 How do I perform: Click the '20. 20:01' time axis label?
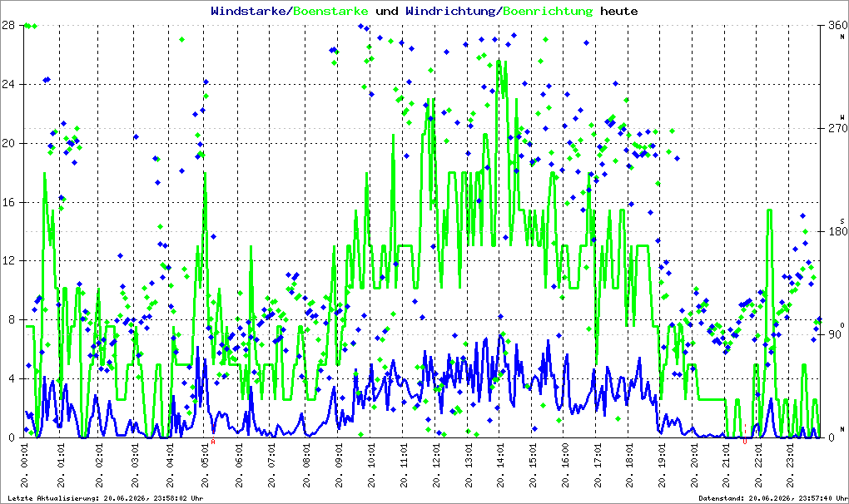(x=694, y=466)
